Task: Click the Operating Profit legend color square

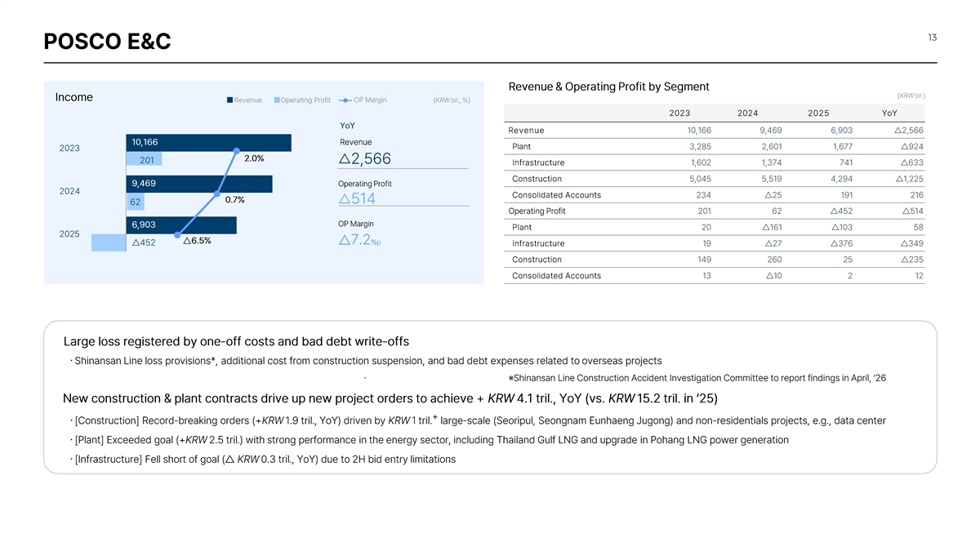Action: click(277, 100)
